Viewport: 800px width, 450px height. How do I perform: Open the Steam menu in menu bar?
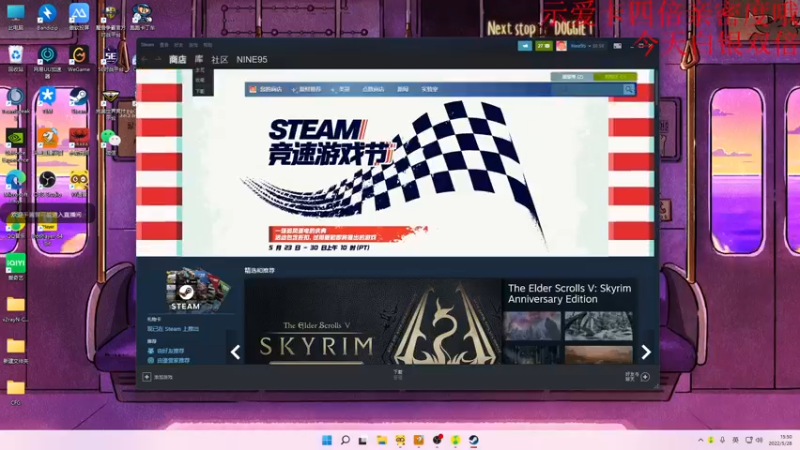click(x=147, y=45)
